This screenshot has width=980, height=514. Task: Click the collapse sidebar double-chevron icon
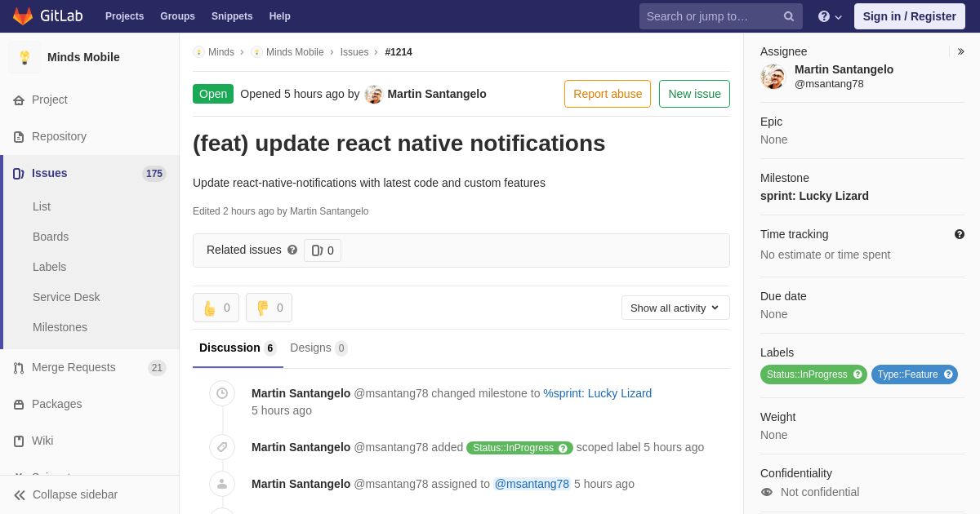tap(20, 495)
